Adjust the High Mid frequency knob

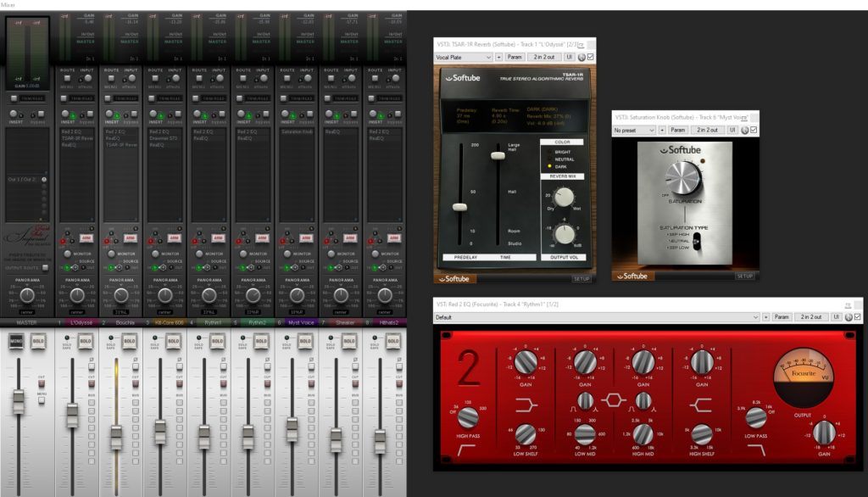[643, 434]
